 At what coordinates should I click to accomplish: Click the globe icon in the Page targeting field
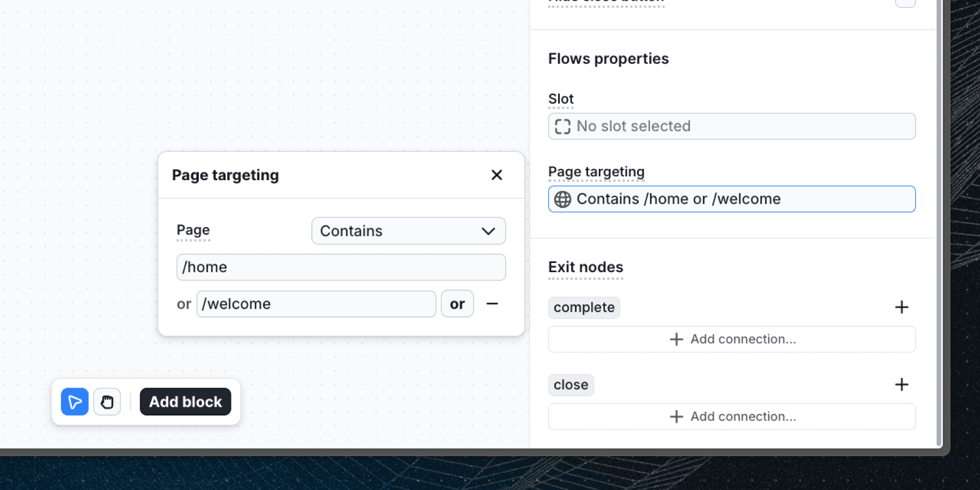click(x=562, y=199)
